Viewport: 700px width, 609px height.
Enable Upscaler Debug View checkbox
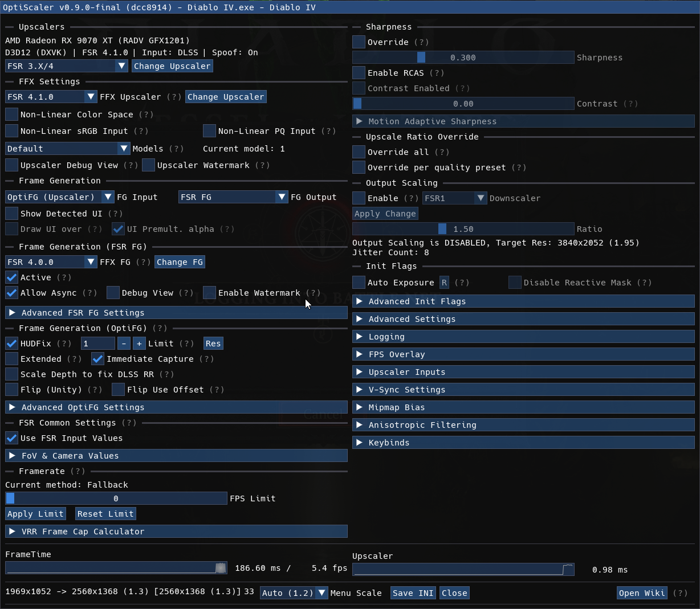pyautogui.click(x=11, y=165)
